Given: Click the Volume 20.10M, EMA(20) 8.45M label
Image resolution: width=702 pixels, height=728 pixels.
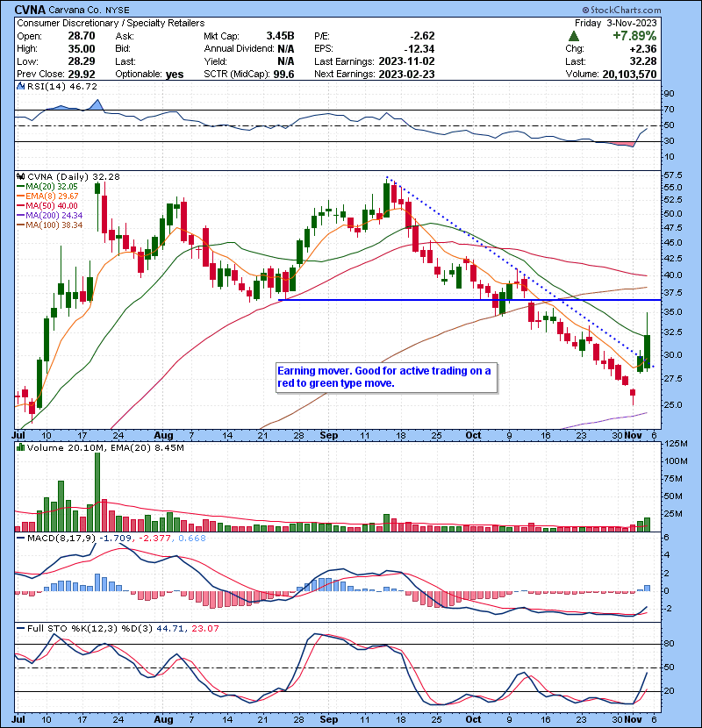Looking at the screenshot, I should (x=105, y=447).
